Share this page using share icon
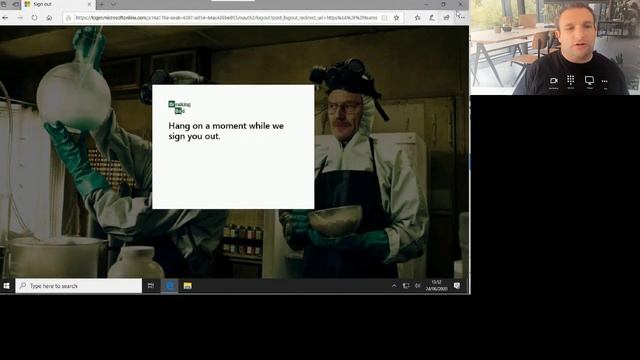Screen dimensions: 640x360 coord(447,18)
